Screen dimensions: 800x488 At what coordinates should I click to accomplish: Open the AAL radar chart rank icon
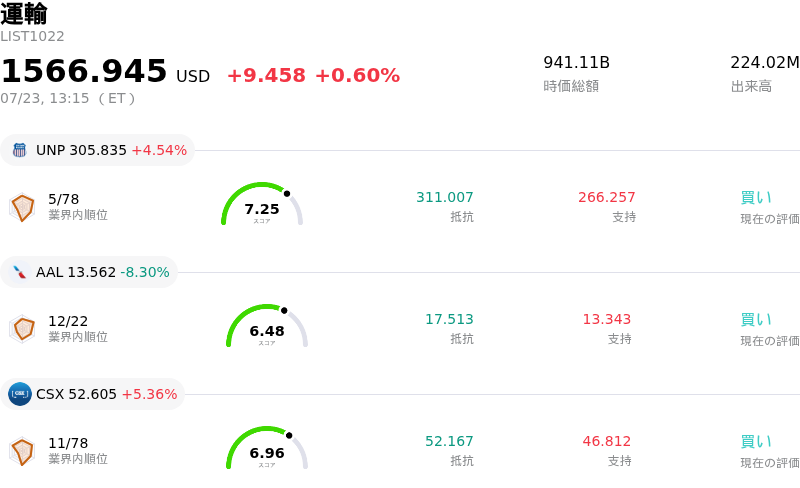(22, 329)
